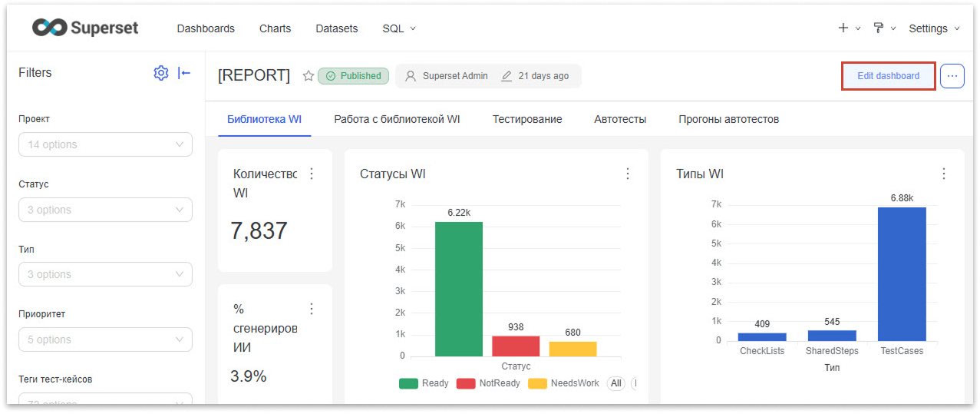Switch to the Автотесты tab
This screenshot has height=414, width=980.
coord(620,119)
